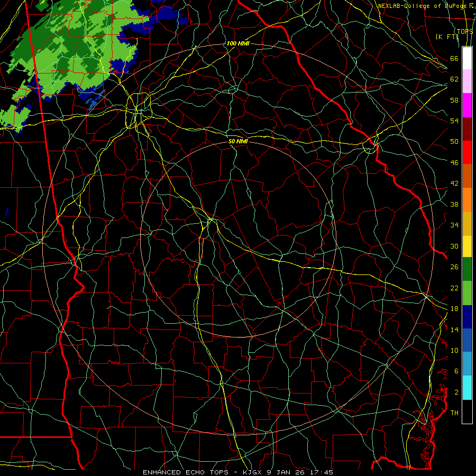Click the 62 legend scale value
The height and width of the screenshot is (476, 476).
[454, 79]
